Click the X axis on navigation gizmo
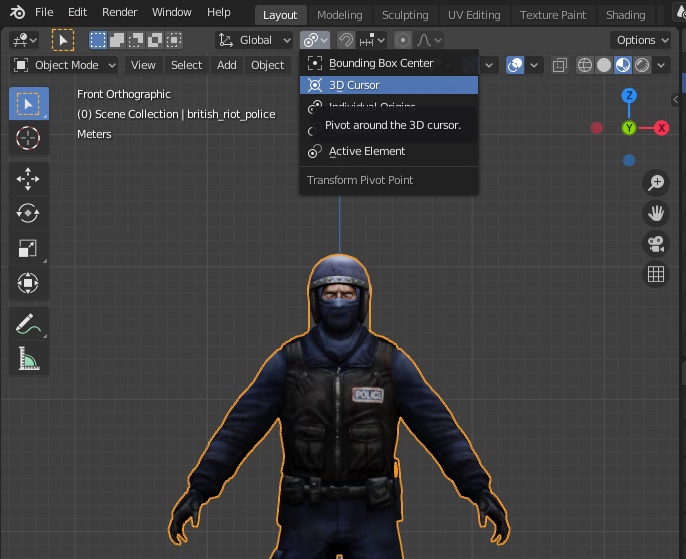The image size is (686, 559). 662,128
